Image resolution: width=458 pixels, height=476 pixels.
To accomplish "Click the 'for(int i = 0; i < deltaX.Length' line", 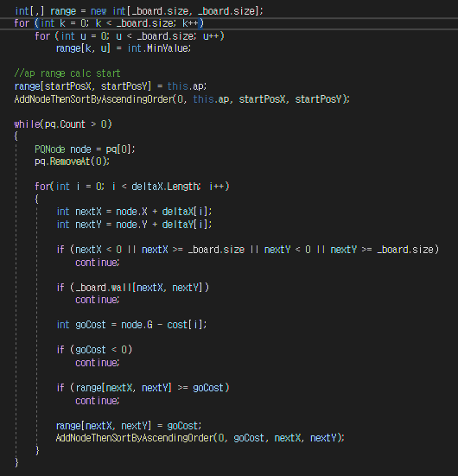I will click(132, 187).
